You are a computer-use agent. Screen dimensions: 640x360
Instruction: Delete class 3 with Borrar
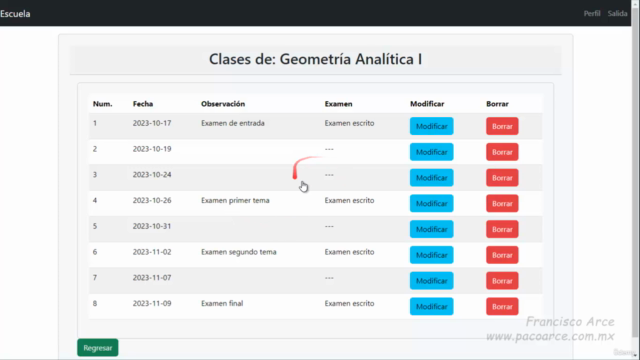click(x=502, y=178)
